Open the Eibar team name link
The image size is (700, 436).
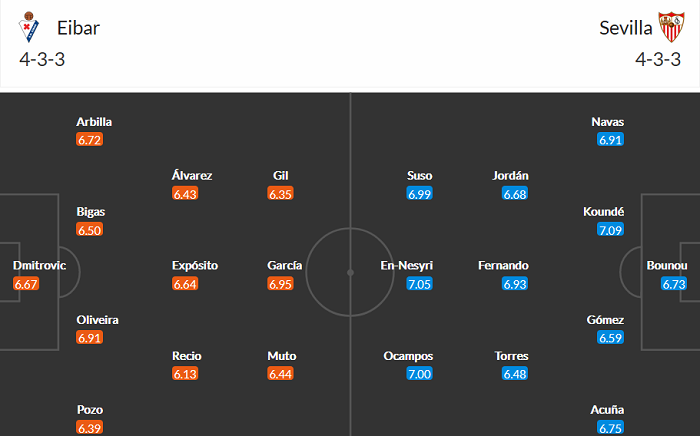click(x=79, y=27)
